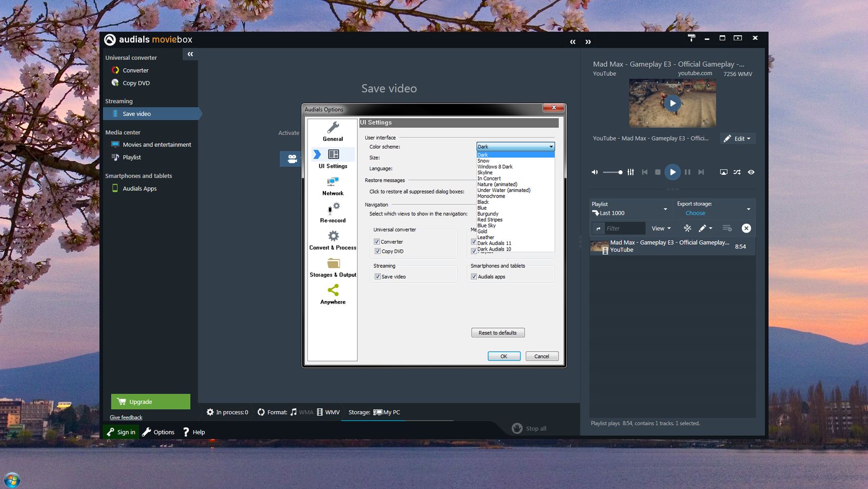Open the Give feedback link
The height and width of the screenshot is (489, 868).
tap(126, 417)
